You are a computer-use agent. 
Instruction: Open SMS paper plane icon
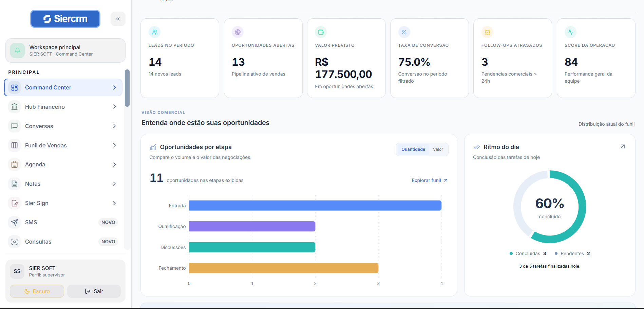click(x=14, y=223)
